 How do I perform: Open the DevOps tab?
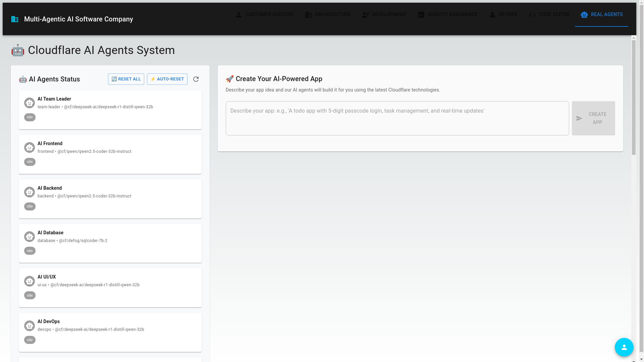point(503,15)
